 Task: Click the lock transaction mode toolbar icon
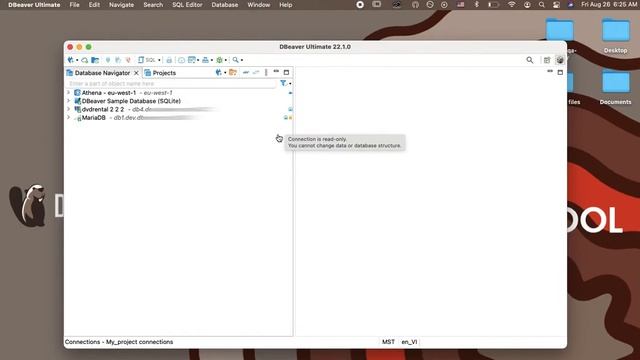169,60
